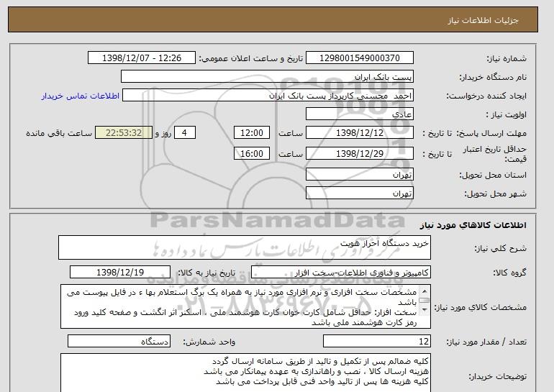The height and width of the screenshot is (392, 554).
Task: Click the label مشخصات کالای مورد نیاز
Action: pyautogui.click(x=481, y=307)
